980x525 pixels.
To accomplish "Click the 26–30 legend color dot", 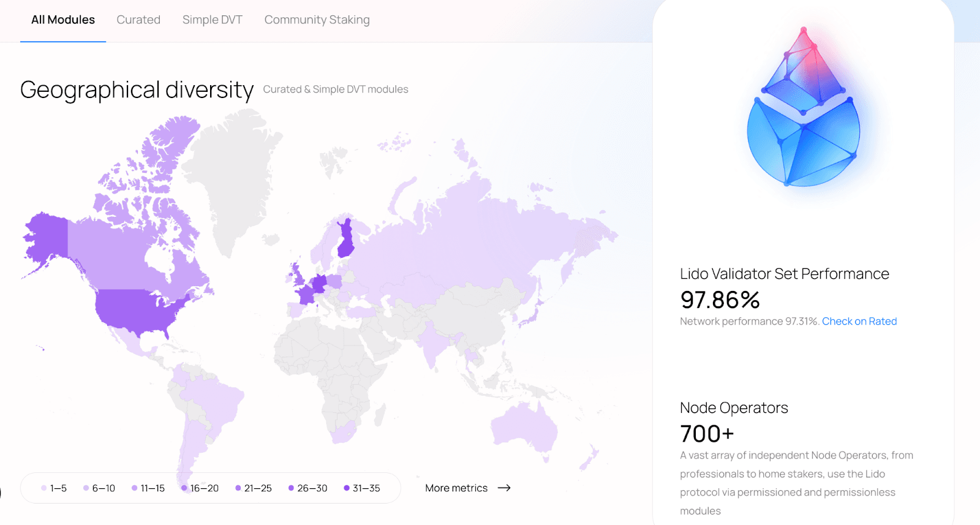I will [x=291, y=488].
